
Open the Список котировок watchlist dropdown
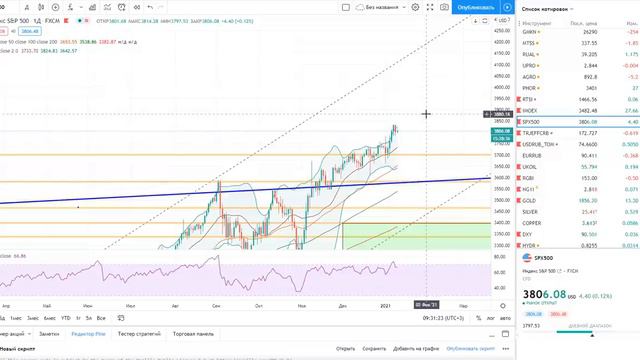click(547, 9)
